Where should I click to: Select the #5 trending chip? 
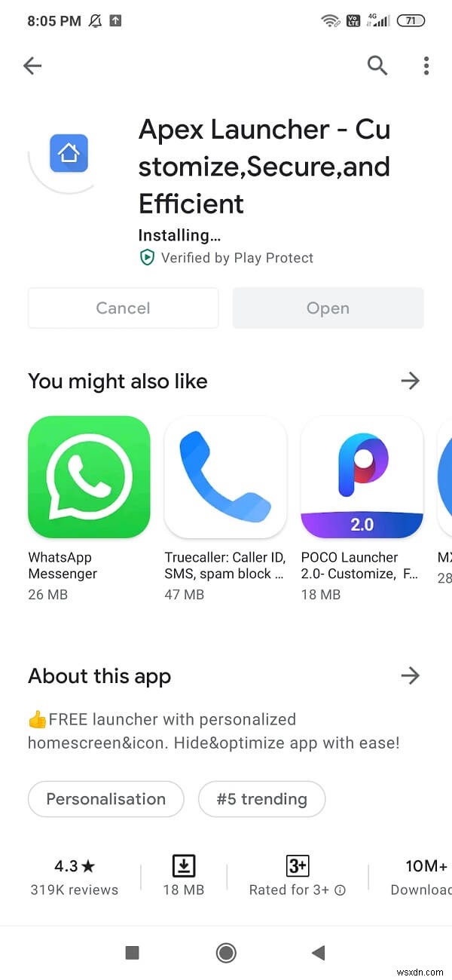point(262,799)
